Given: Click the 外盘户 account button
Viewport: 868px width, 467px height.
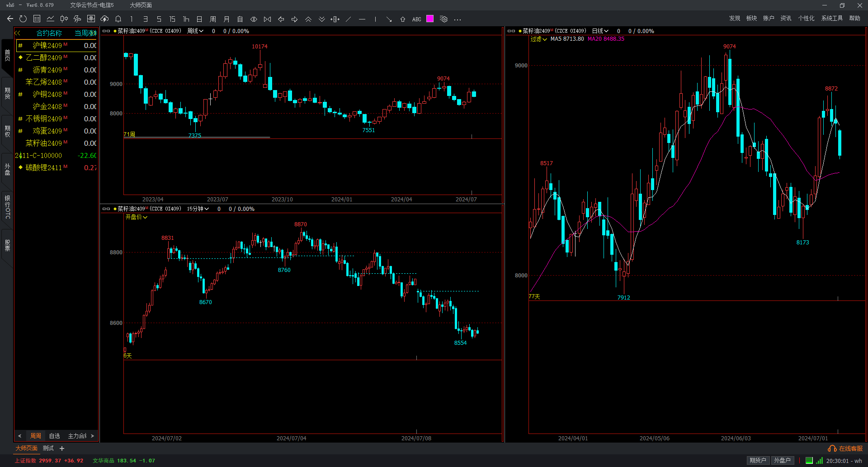Looking at the screenshot, I should click(x=782, y=461).
